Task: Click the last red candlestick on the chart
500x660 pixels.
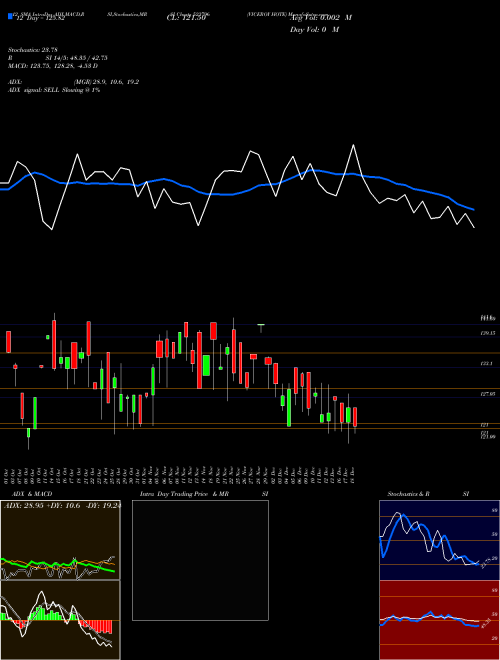Action: [x=355, y=417]
